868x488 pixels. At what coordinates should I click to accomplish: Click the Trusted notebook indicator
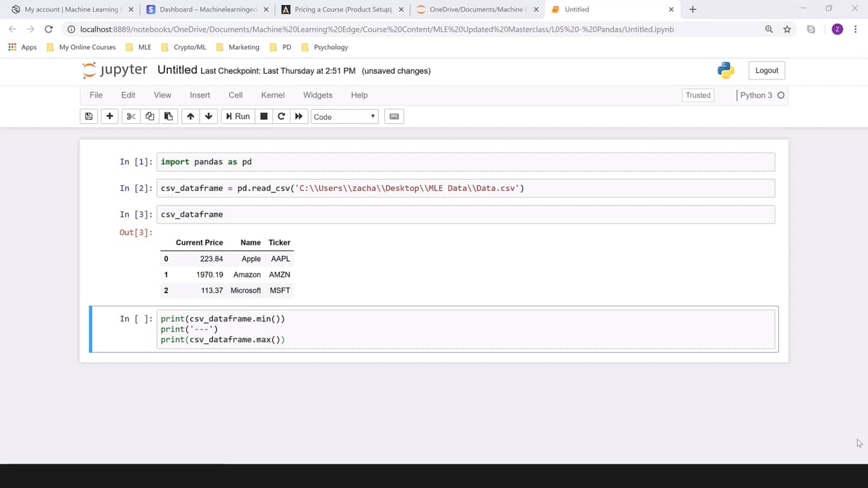pyautogui.click(x=698, y=95)
